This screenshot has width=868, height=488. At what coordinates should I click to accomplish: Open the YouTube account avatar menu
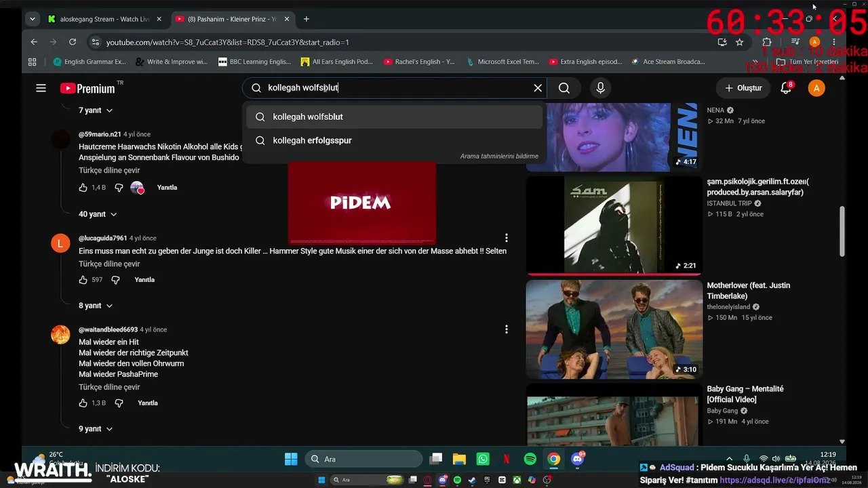pyautogui.click(x=816, y=88)
